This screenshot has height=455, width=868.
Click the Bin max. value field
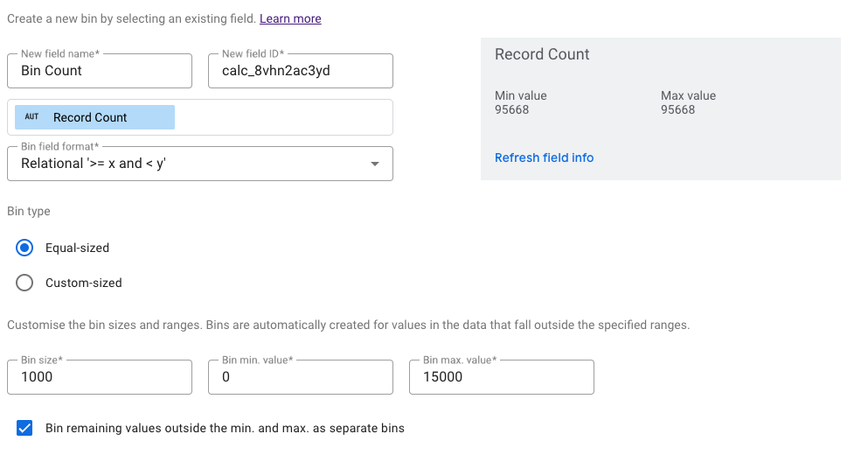pyautogui.click(x=501, y=377)
